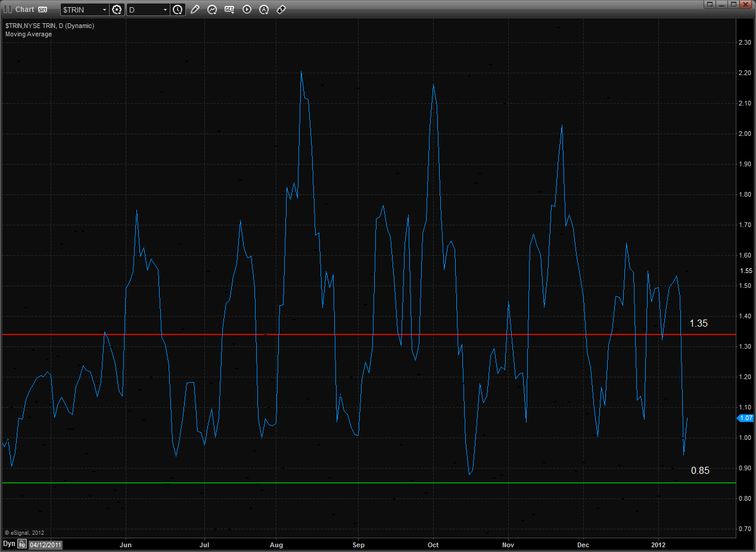Screen dimensions: 756x552
Task: Open the time template clock icon
Action: [178, 10]
